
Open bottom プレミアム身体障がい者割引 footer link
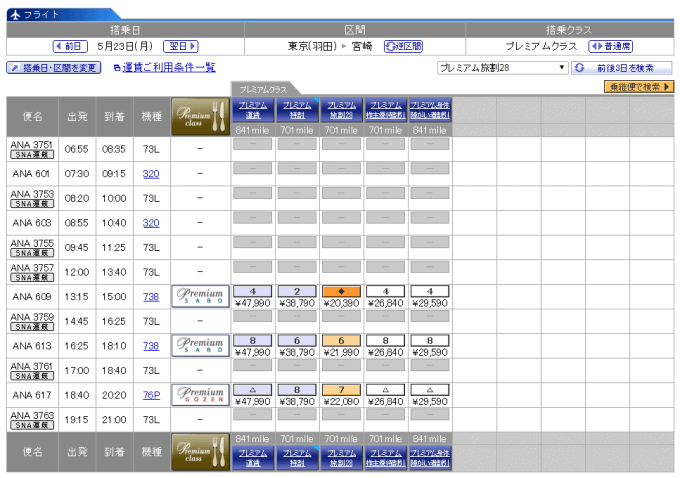(430, 457)
